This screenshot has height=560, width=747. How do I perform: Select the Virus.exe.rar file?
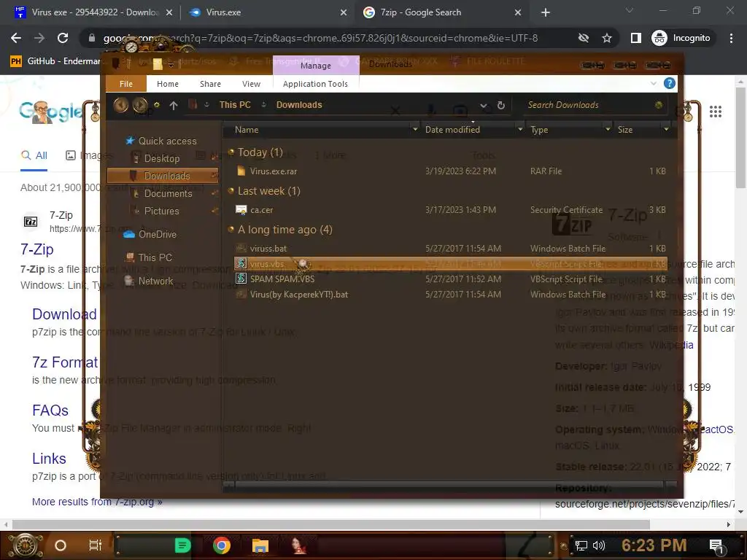point(451,171)
